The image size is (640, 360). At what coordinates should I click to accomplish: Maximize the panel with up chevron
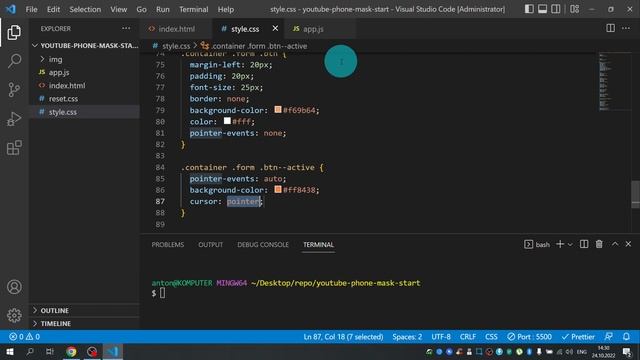615,244
